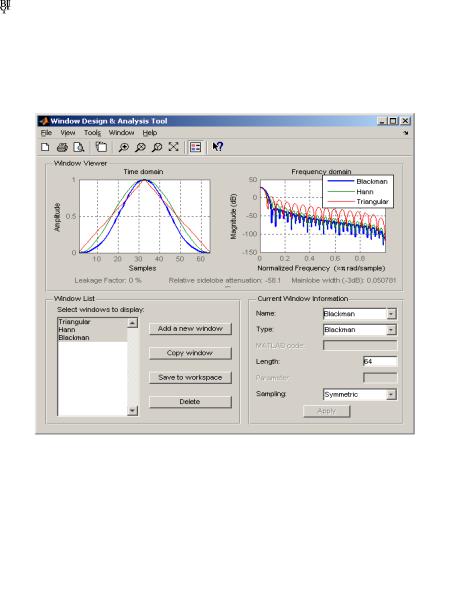Click the red Triangular legend line sample

[x=340, y=201]
